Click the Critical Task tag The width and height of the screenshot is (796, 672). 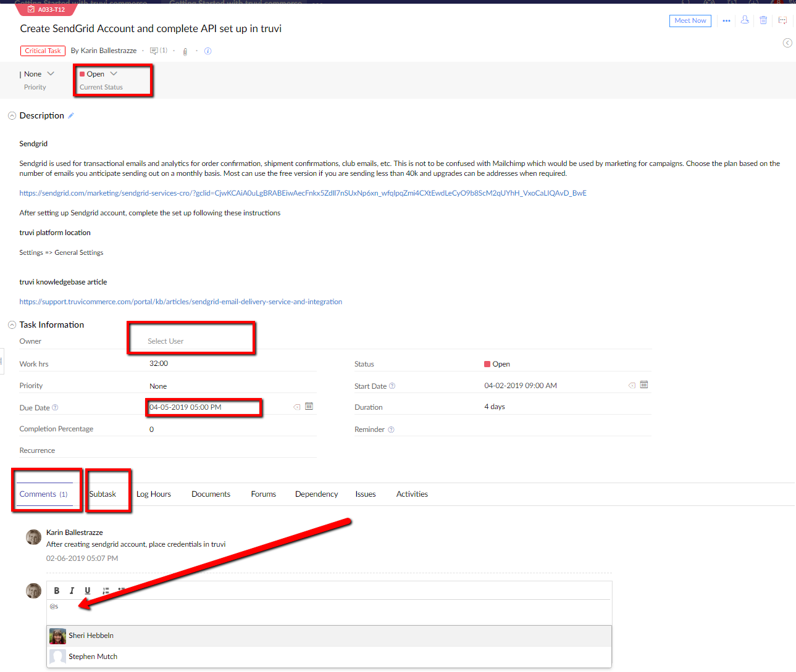43,51
